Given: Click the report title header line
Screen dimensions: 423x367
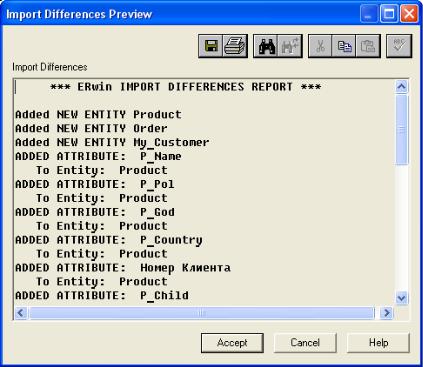Looking at the screenshot, I should pos(186,87).
